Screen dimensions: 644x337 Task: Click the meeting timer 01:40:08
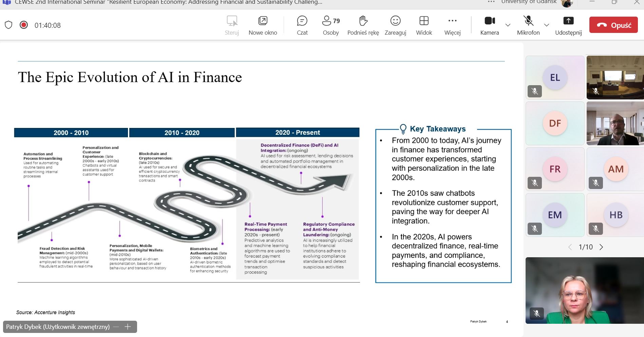tap(48, 25)
